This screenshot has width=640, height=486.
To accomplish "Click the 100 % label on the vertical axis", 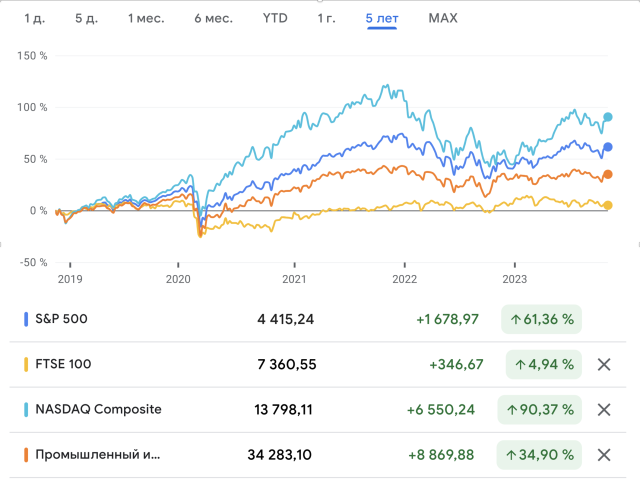I will coord(32,108).
